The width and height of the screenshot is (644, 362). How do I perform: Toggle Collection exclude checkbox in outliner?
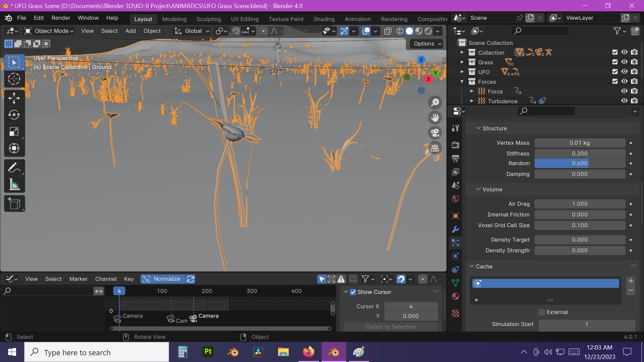(x=615, y=52)
